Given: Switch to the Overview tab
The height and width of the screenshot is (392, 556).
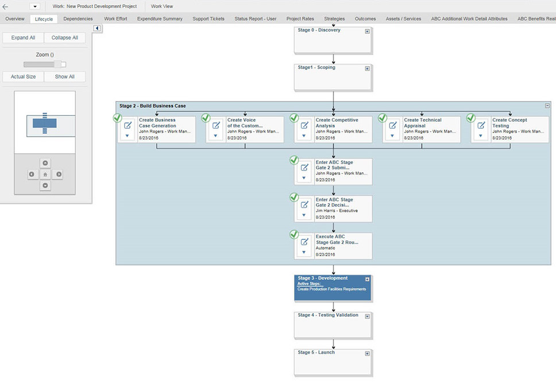Looking at the screenshot, I should pyautogui.click(x=15, y=19).
